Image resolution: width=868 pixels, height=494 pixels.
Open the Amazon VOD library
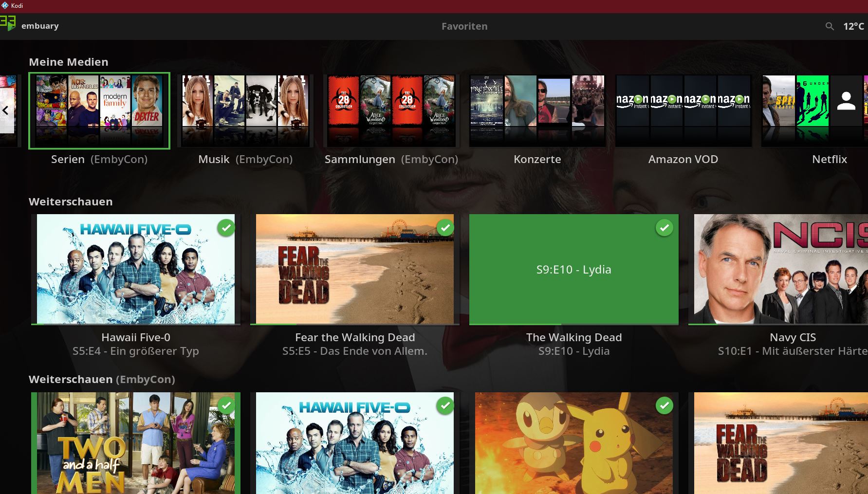683,110
